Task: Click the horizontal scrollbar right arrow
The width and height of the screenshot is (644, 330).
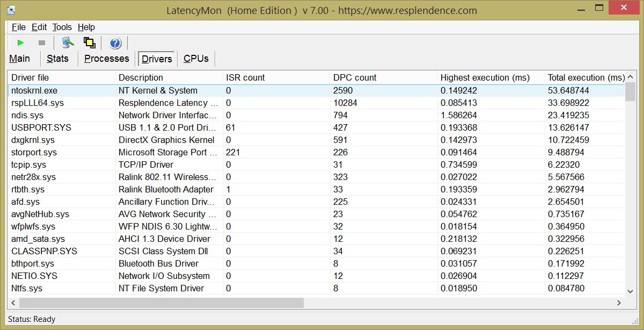Action: point(619,303)
